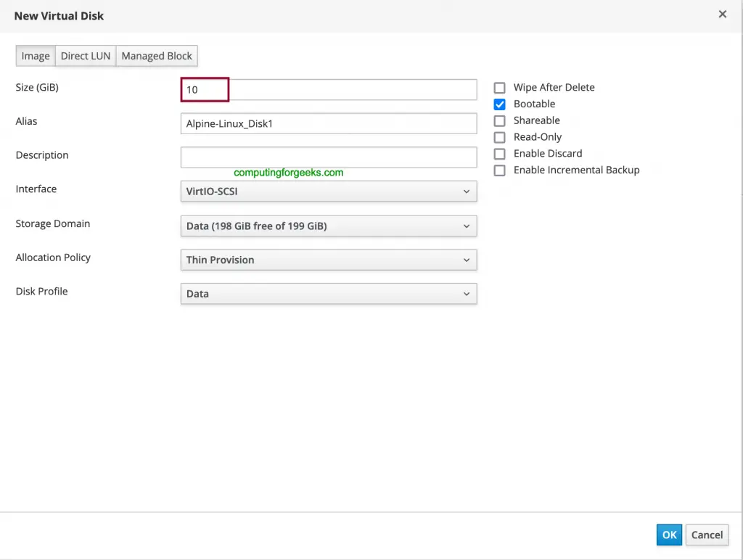Select the Managed Block tab
This screenshot has height=560, width=743.
point(157,56)
